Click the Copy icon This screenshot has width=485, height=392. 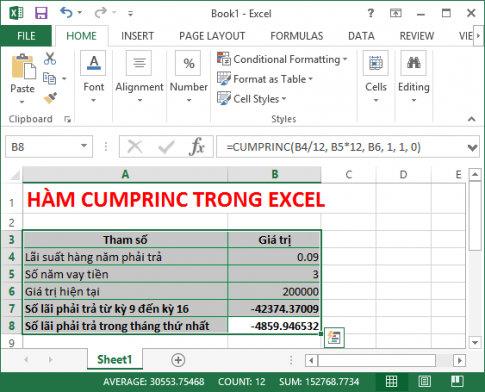pyautogui.click(x=50, y=79)
